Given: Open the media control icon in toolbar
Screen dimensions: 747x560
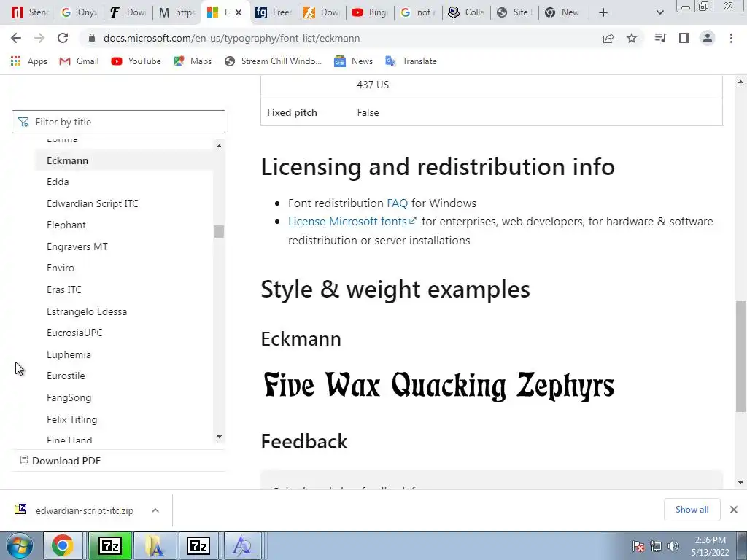Looking at the screenshot, I should pos(660,38).
